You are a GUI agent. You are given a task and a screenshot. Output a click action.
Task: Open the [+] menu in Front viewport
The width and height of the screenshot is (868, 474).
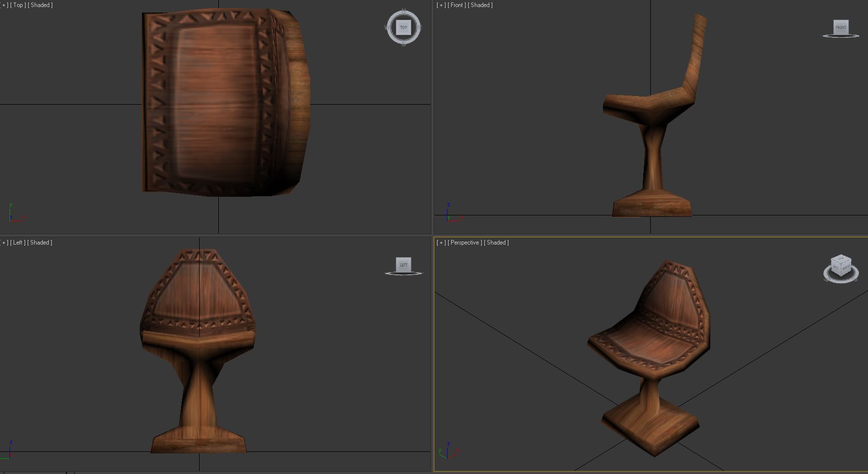pos(441,5)
